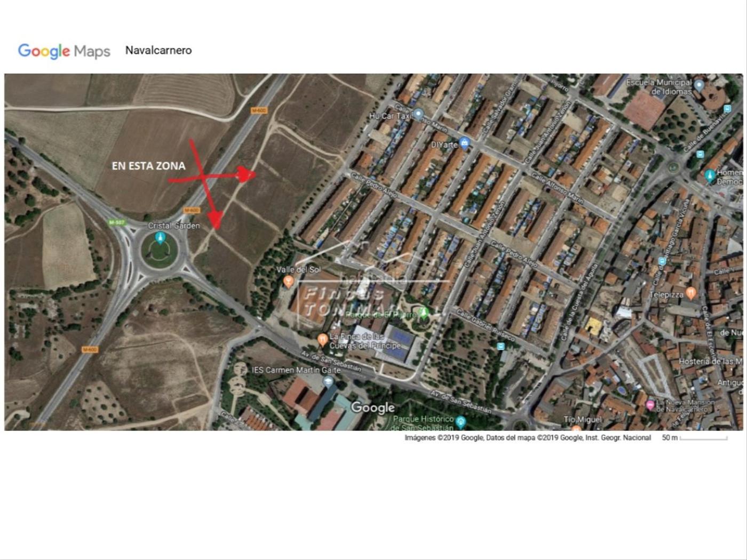Select the Valle del Sol restaurant pin

(x=289, y=282)
